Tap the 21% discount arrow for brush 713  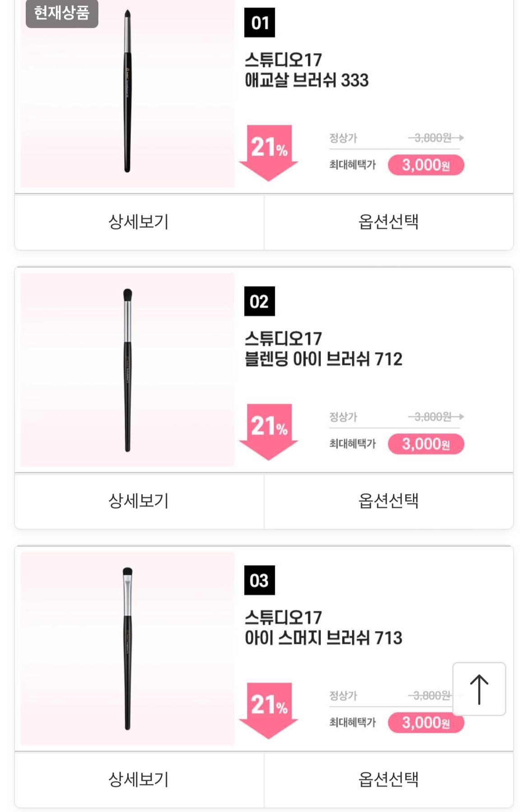point(269,711)
